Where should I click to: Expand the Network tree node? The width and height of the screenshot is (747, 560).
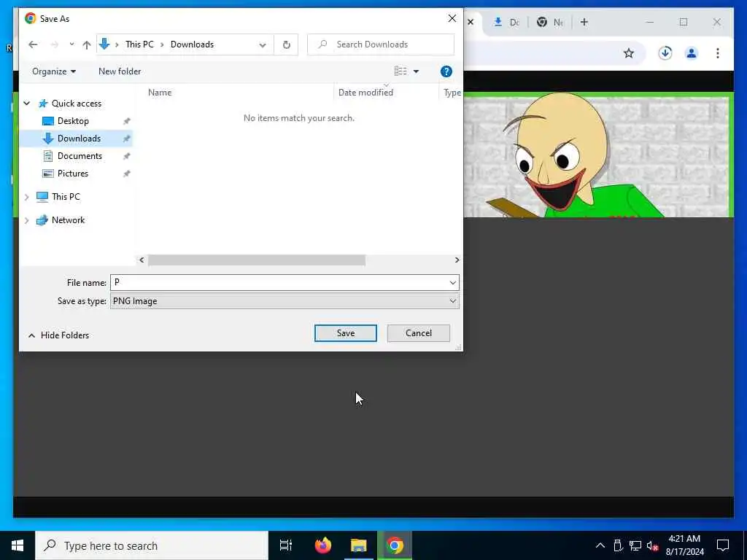tap(27, 220)
